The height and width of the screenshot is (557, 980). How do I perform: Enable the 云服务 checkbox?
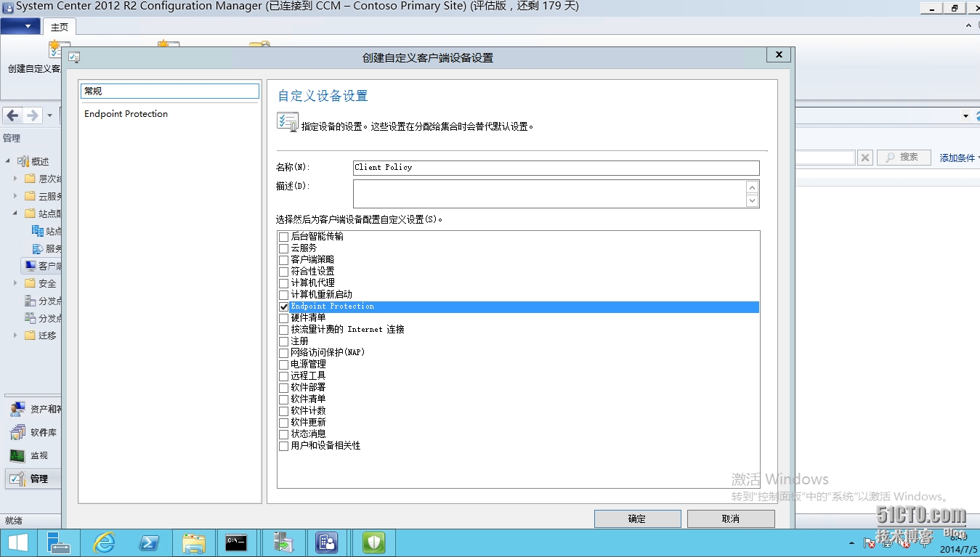(284, 248)
